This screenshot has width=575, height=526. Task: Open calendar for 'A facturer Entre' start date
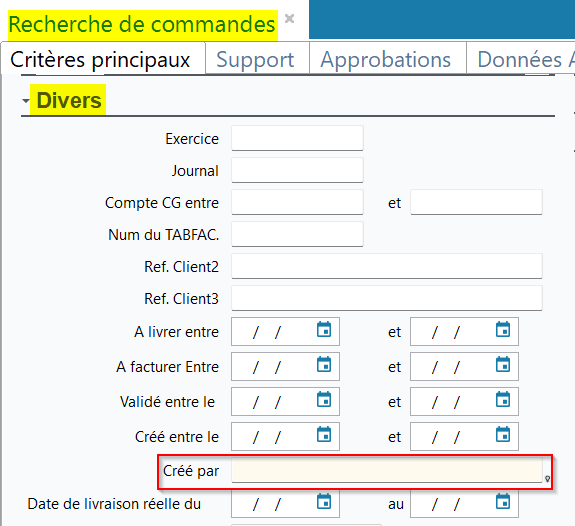324,364
